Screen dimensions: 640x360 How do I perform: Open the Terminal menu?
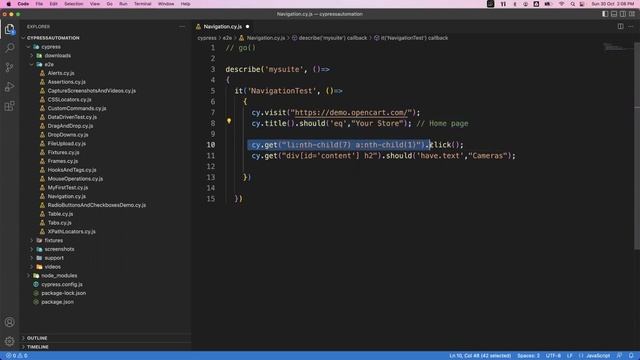pyautogui.click(x=142, y=4)
